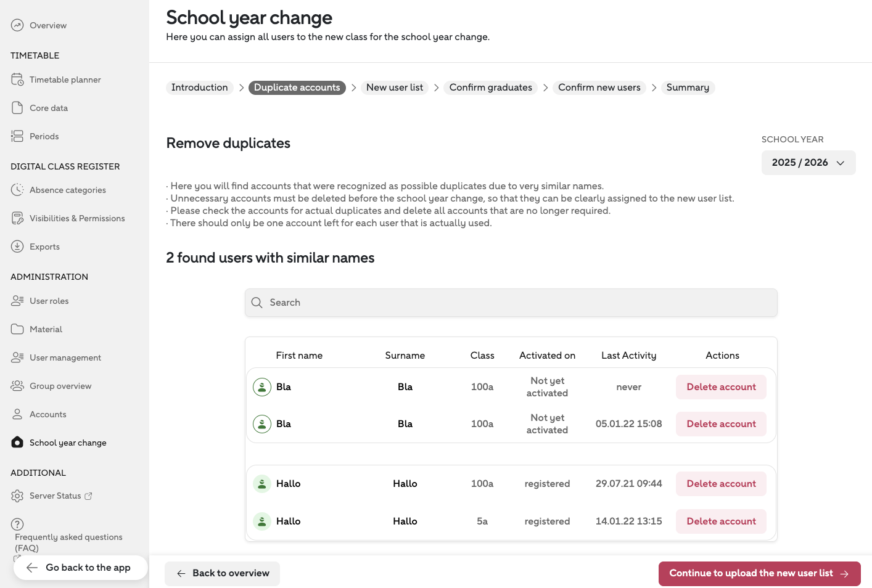Open Core data from the sidebar

pyautogui.click(x=49, y=108)
